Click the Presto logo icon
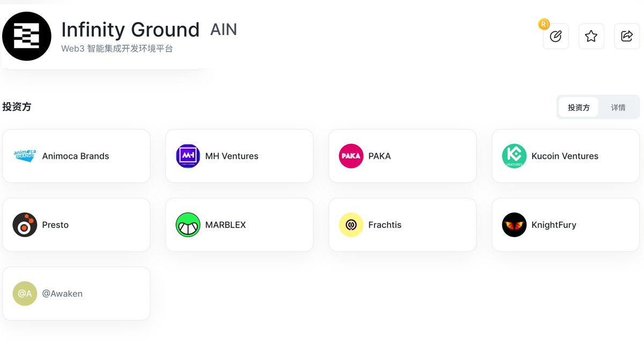The height and width of the screenshot is (347, 644). 25,225
